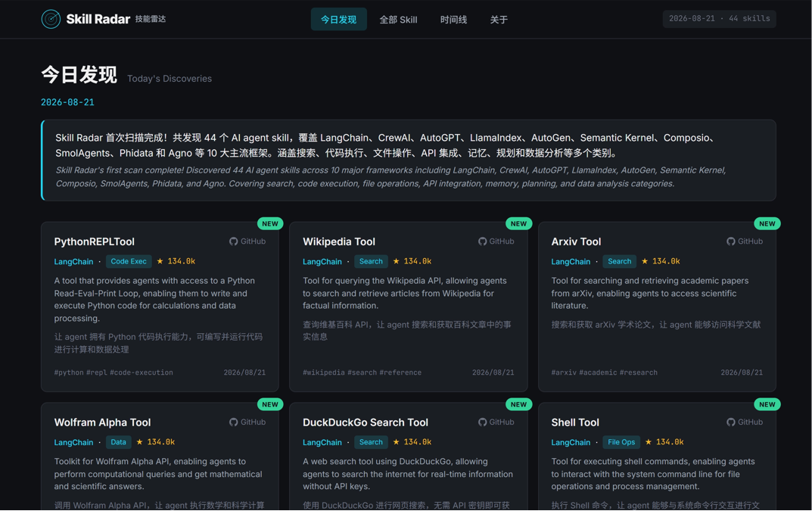Click hashtags #arxiv #academic #research
This screenshot has width=812, height=511.
pos(605,372)
